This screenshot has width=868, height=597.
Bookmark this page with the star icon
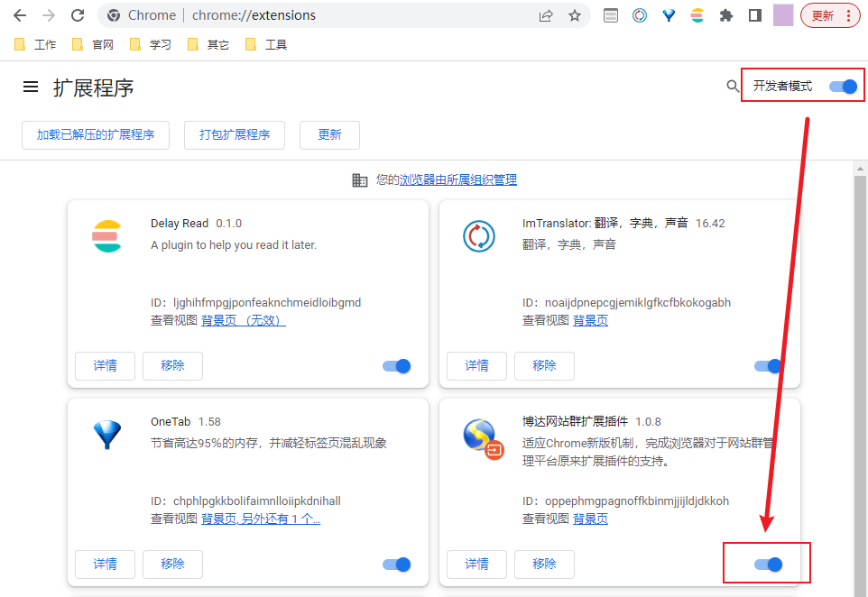click(575, 15)
